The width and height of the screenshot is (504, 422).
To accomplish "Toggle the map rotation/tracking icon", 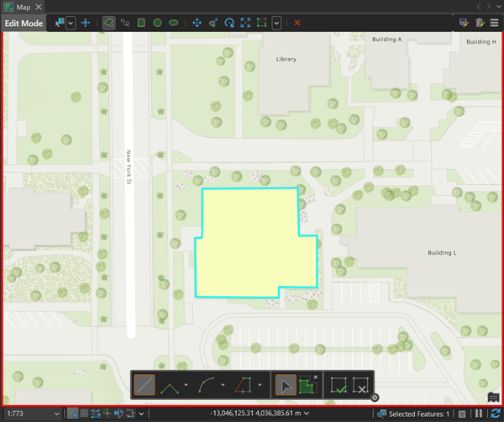I will 130,414.
